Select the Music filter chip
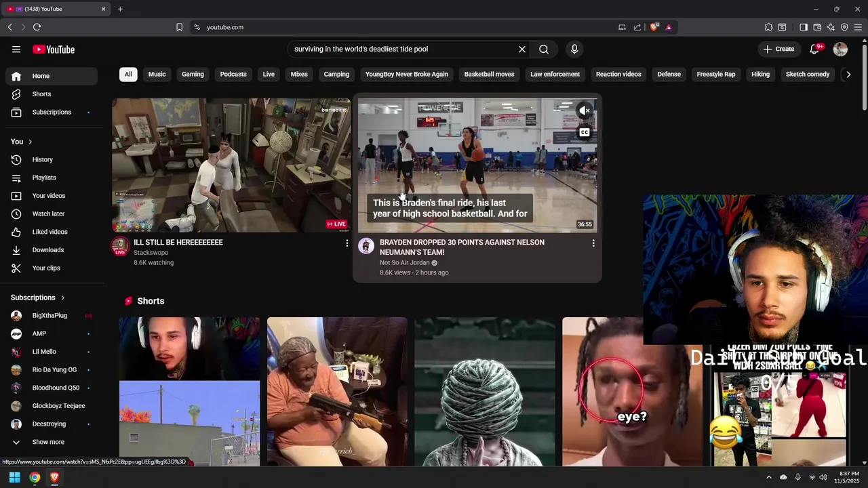Viewport: 868px width, 488px height. coord(157,75)
